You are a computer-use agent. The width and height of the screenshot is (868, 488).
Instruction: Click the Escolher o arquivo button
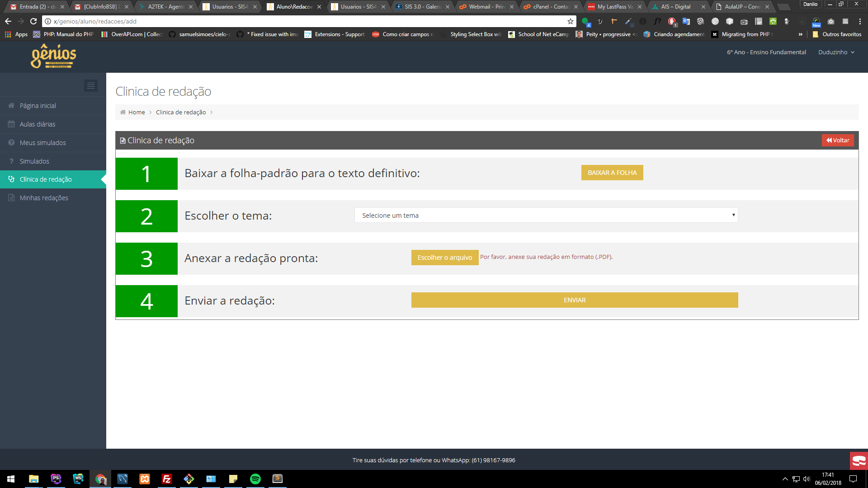coord(445,258)
